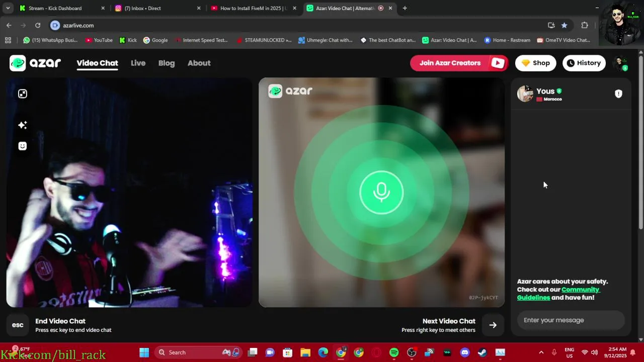Viewport: 644px width, 362px height.
Task: Open the Shop button
Action: pyautogui.click(x=535, y=63)
